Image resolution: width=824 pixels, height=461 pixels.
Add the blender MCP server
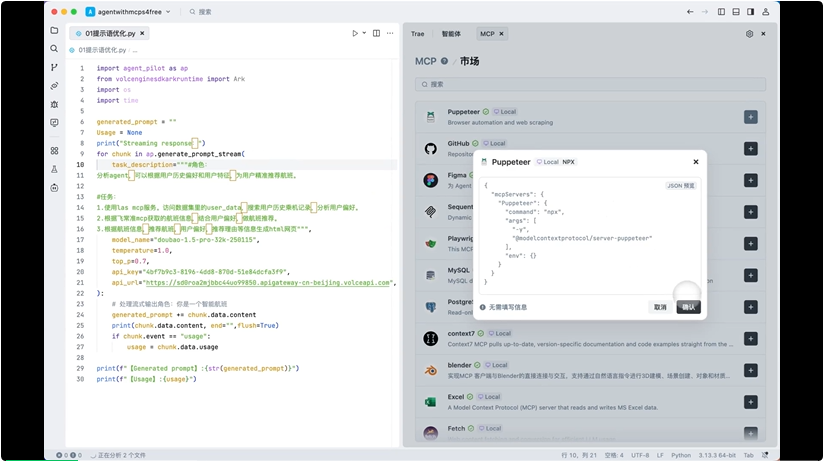point(750,370)
